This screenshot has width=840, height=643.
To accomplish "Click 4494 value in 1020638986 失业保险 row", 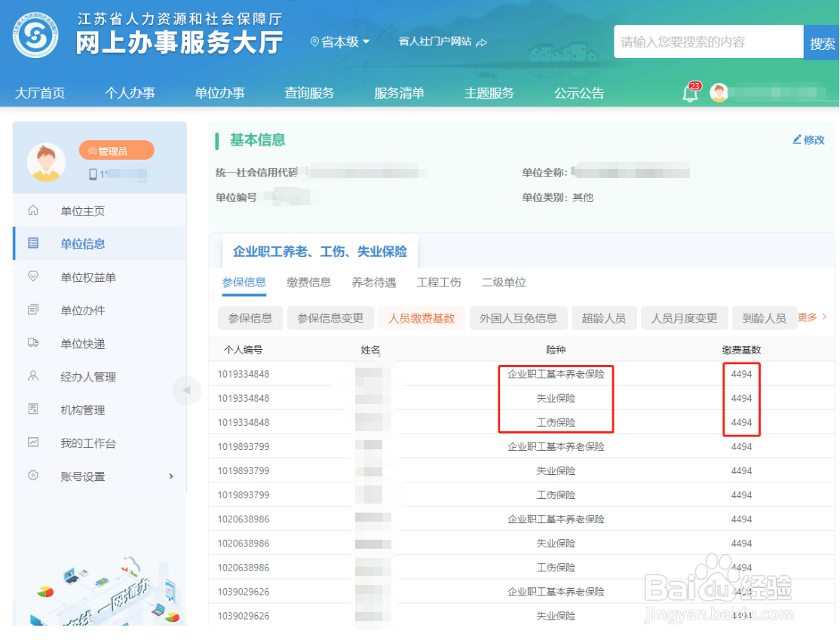I will (741, 543).
